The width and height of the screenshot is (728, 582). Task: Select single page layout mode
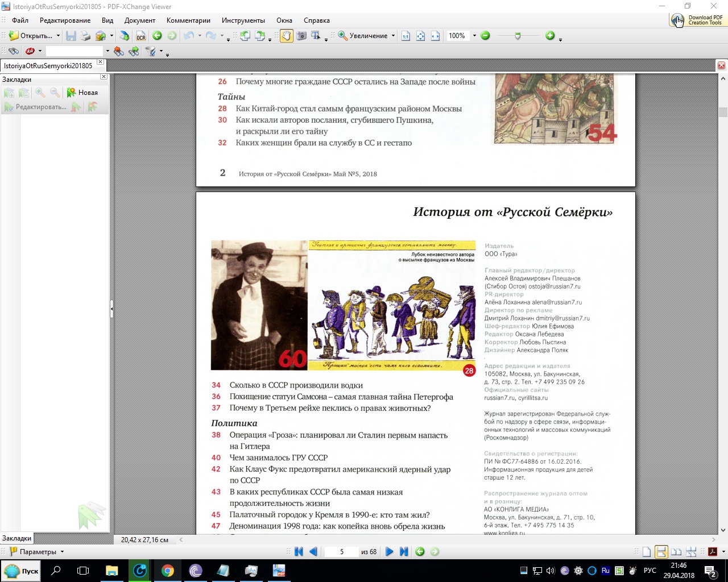pos(647,552)
